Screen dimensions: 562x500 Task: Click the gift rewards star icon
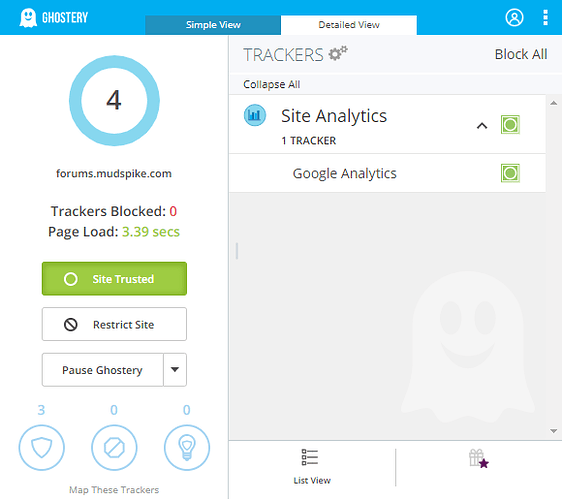click(478, 458)
